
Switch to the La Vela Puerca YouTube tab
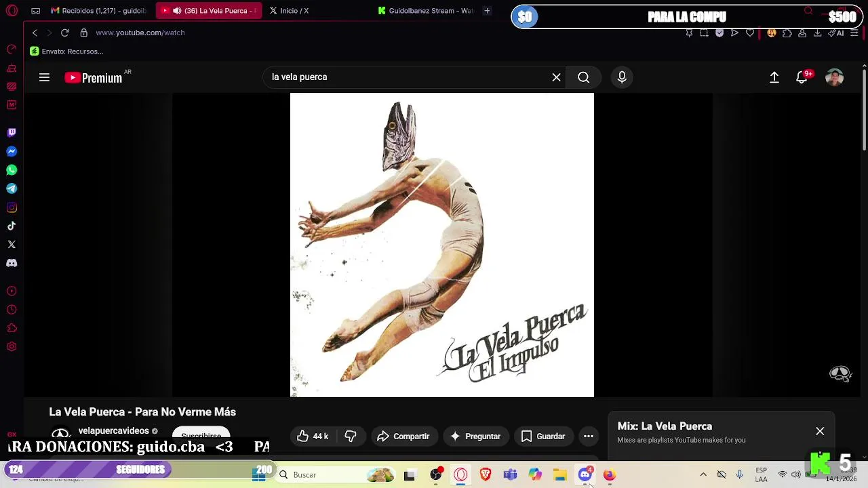(x=209, y=11)
